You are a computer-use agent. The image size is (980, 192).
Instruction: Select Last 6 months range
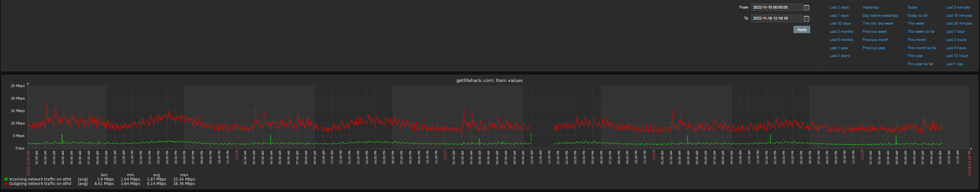[x=841, y=40]
